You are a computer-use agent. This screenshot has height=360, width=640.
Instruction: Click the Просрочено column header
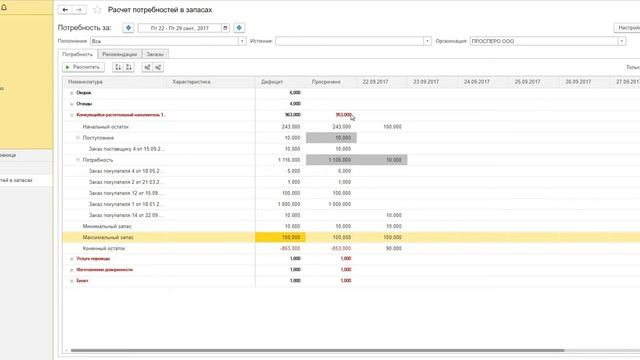point(331,82)
